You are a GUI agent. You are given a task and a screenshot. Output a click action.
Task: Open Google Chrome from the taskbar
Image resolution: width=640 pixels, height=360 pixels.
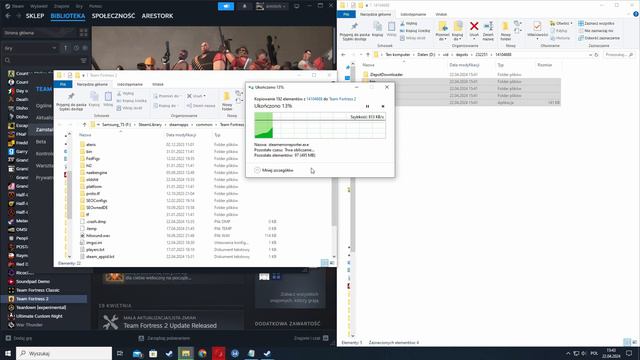click(x=202, y=353)
